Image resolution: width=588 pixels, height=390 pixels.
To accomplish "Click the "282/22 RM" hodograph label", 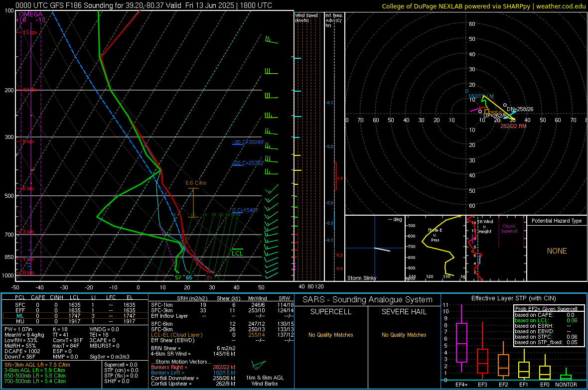I will (513, 126).
